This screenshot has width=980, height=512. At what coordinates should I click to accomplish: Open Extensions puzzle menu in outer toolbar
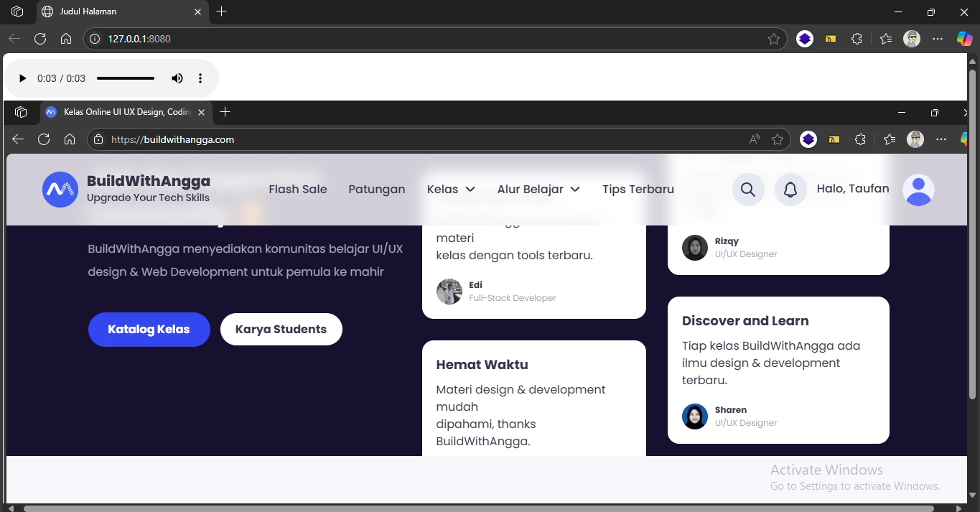coord(857,39)
